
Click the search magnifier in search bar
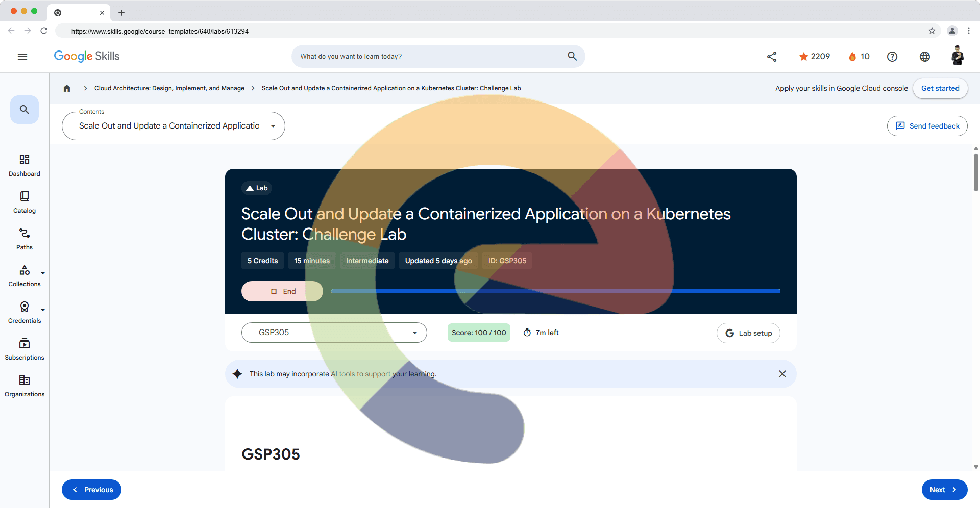[x=572, y=56]
